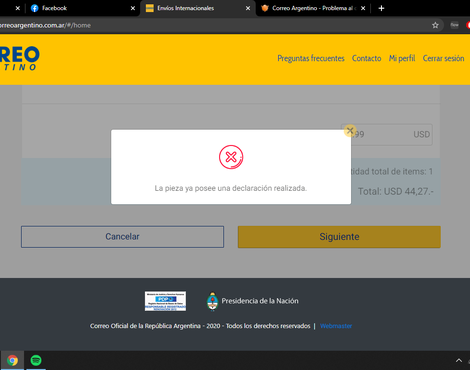This screenshot has height=370, width=470.
Task: Open Preguntas frecuentes link
Action: pos(311,58)
